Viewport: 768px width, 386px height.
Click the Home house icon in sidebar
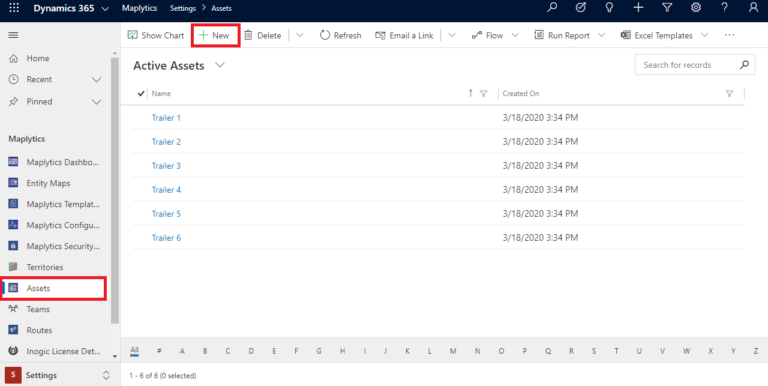[14, 58]
